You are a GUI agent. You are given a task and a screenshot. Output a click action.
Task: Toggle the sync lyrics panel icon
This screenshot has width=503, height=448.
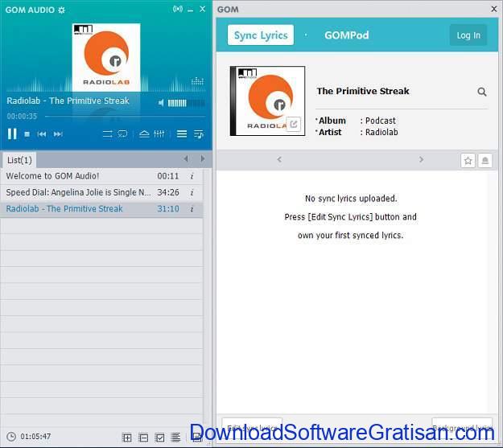pos(199,134)
